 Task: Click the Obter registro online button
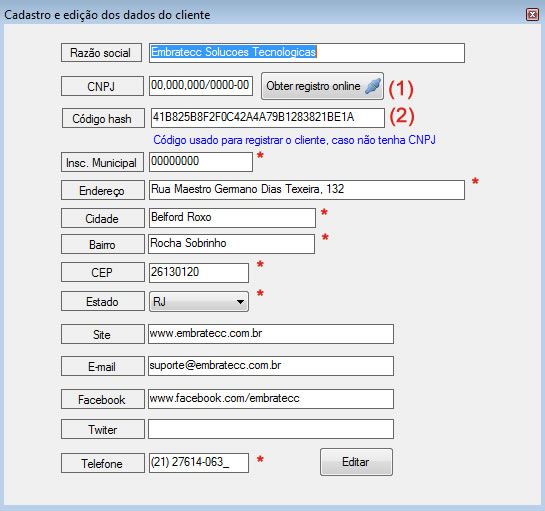coord(322,86)
